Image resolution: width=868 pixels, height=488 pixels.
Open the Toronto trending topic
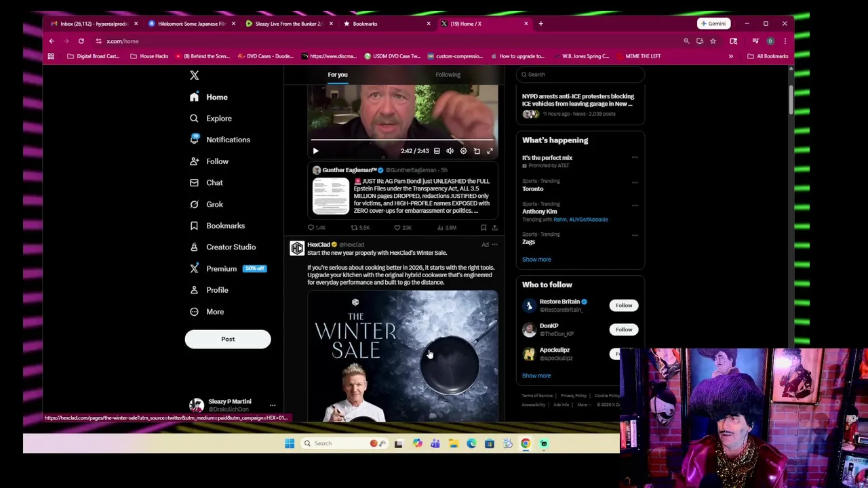click(533, 189)
